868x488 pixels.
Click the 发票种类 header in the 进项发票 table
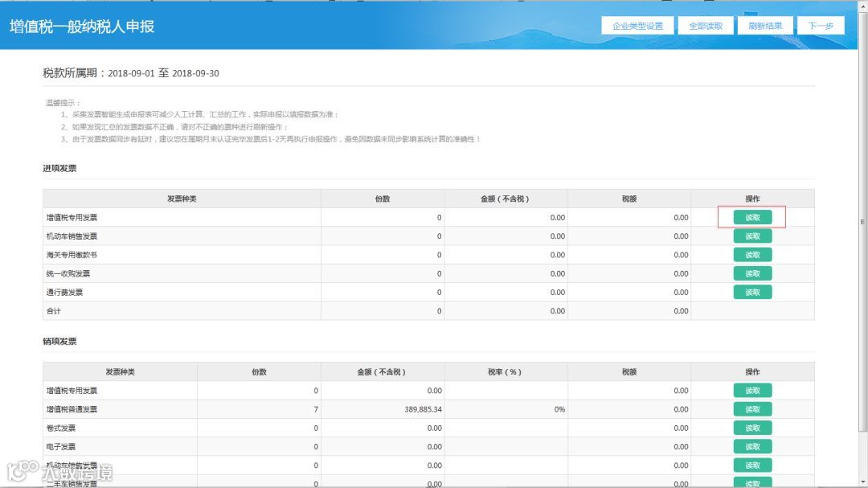pyautogui.click(x=182, y=199)
